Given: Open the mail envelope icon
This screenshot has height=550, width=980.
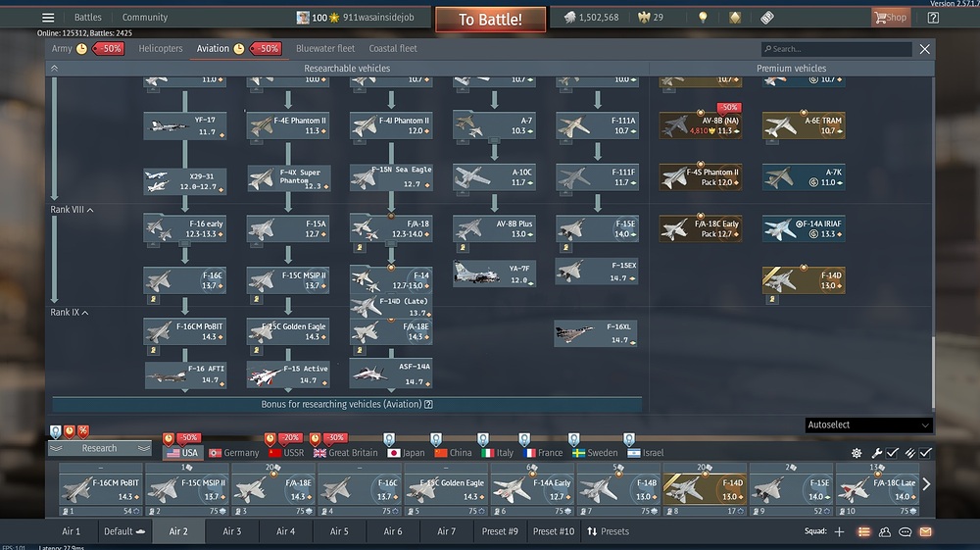Looking at the screenshot, I should [x=926, y=532].
